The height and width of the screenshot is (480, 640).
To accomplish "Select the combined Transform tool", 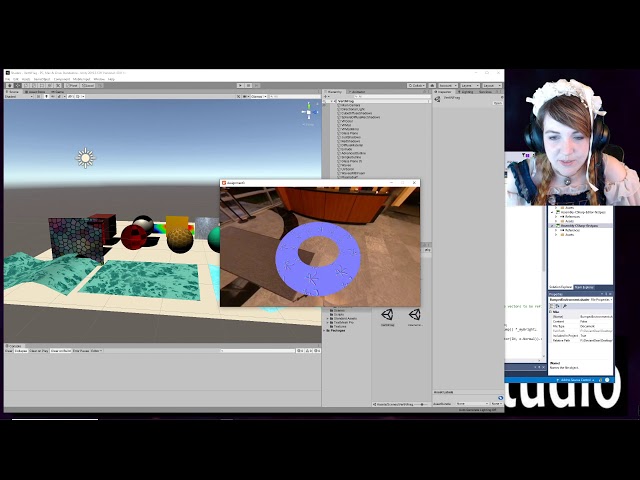I will point(50,85).
